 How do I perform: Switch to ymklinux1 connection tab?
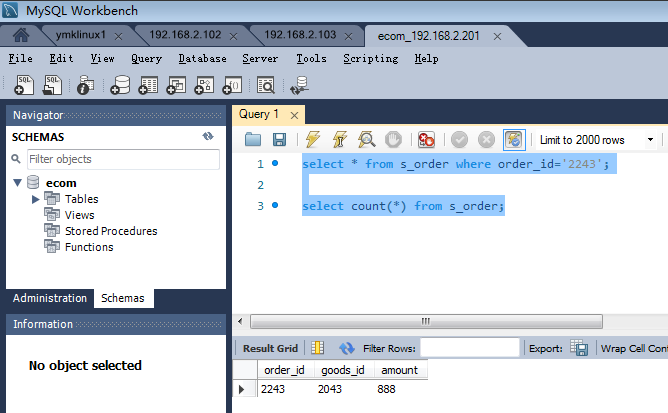80,35
